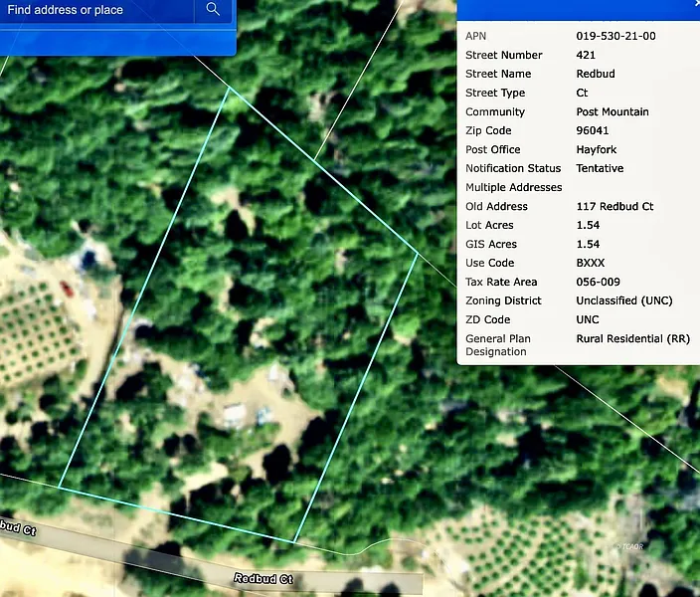Click the Zoning District value Unclassified (UNC)

point(623,300)
